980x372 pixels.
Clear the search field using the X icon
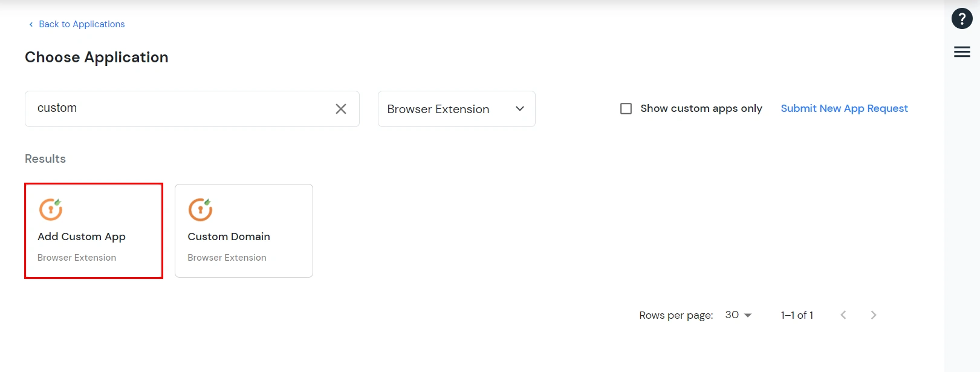tap(341, 109)
